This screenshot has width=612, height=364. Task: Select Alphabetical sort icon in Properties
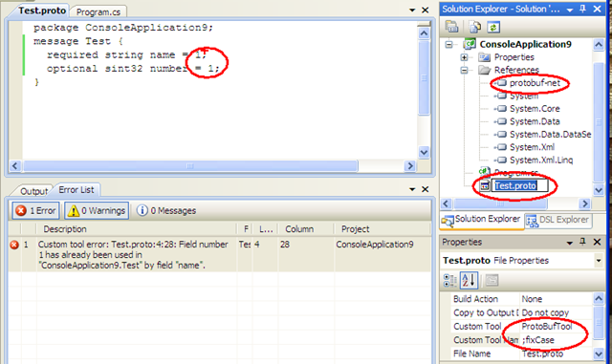[x=469, y=280]
